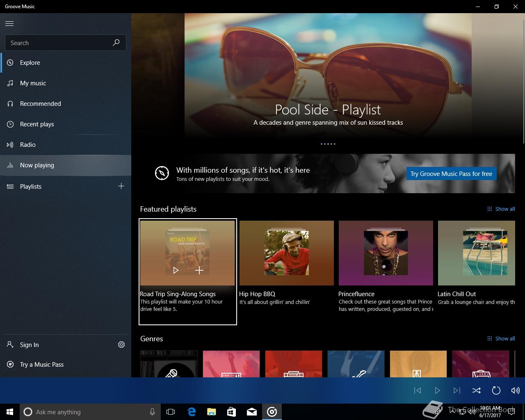Open the Pool Side - Playlist banner

pyautogui.click(x=328, y=77)
